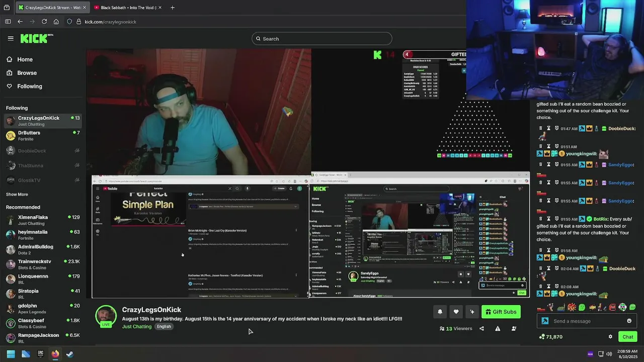Viewport: 644px width, 362px height.
Task: Expand Following list with Show More
Action: [17, 195]
